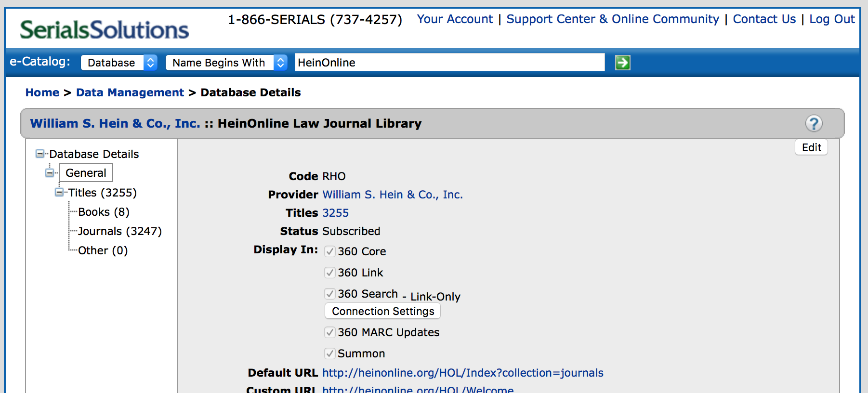Collapse the General tree node

pyautogui.click(x=50, y=173)
